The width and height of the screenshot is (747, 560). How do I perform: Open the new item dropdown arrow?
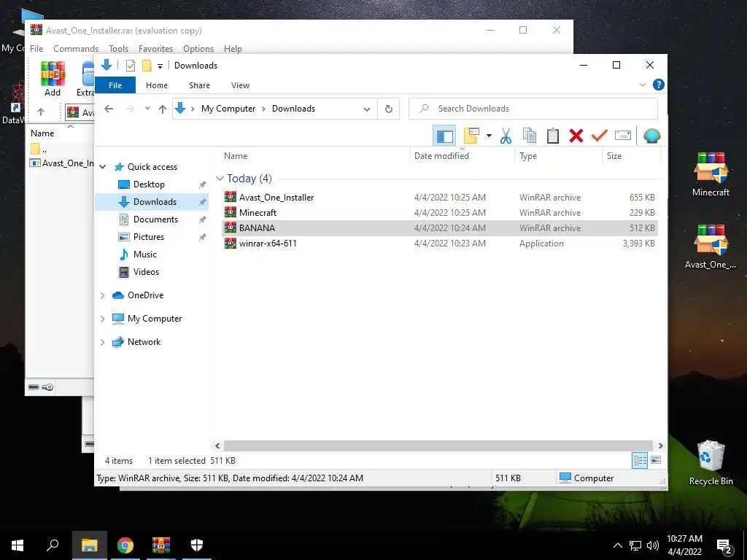pos(489,136)
